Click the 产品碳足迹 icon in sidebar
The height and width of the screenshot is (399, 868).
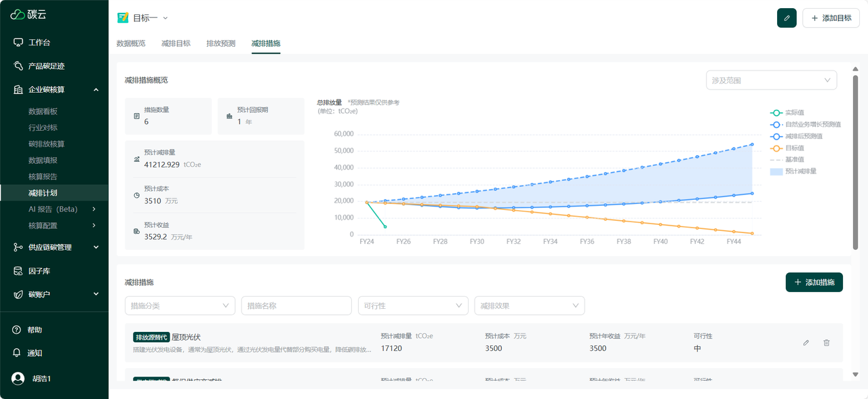[x=18, y=66]
